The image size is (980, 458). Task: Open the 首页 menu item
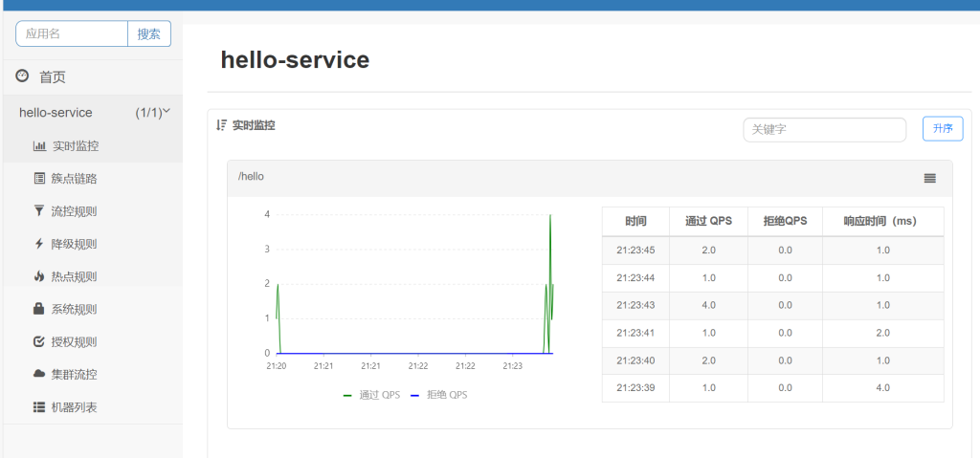tap(53, 77)
